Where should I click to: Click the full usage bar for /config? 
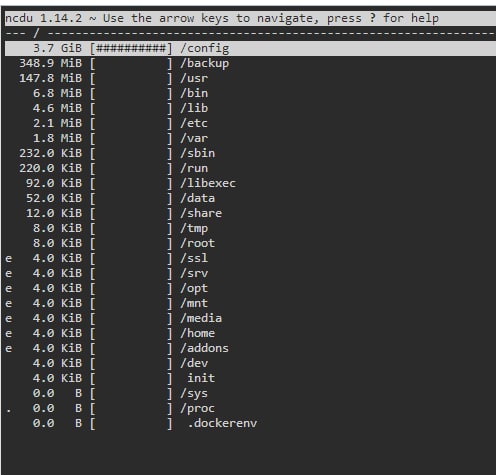(131, 49)
